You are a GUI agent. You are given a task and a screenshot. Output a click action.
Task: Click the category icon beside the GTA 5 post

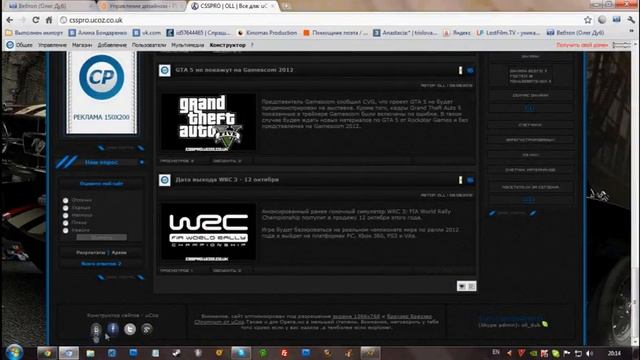[164, 70]
